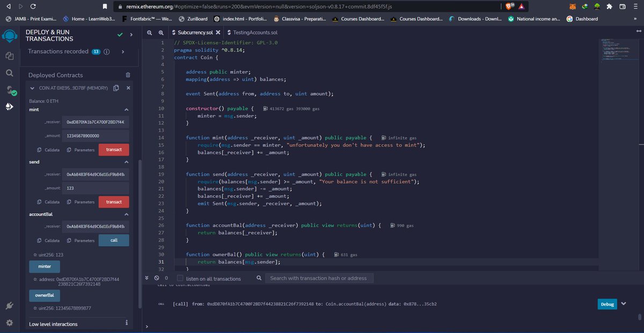Screen dimensions: 644x333
Task: Switch to Subcurrency.sol tab
Action: pos(195,33)
